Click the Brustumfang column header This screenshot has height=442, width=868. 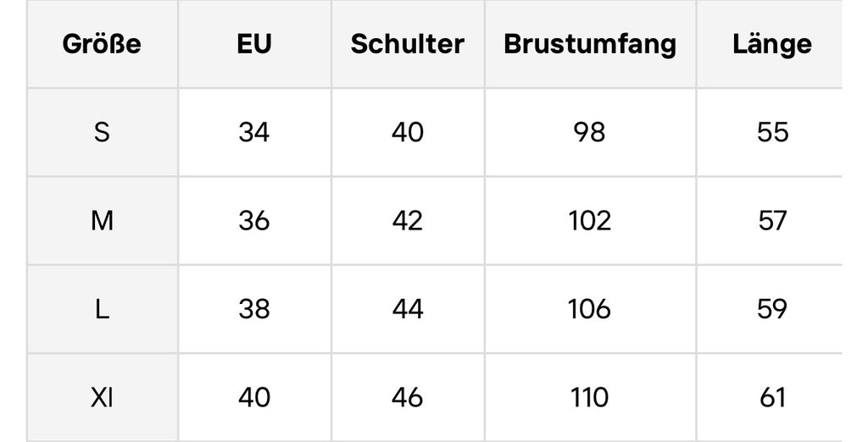(x=590, y=44)
